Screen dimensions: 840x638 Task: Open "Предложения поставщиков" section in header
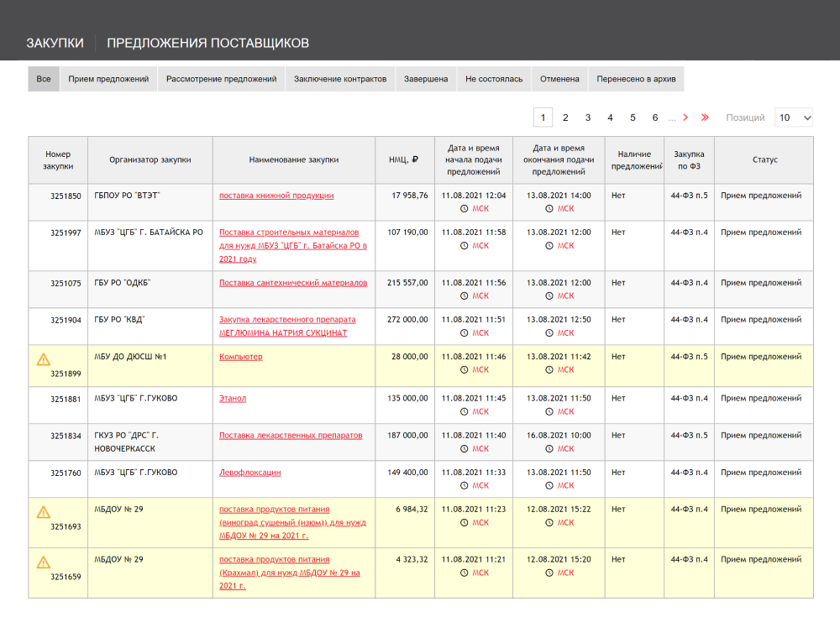click(x=207, y=43)
